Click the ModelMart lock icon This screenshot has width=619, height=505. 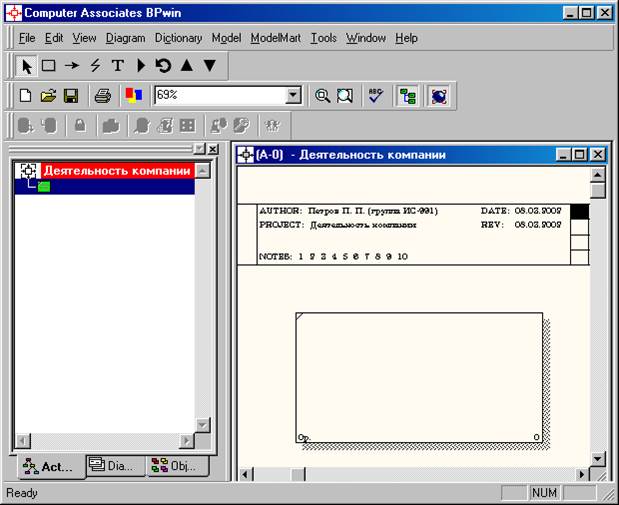[80, 126]
